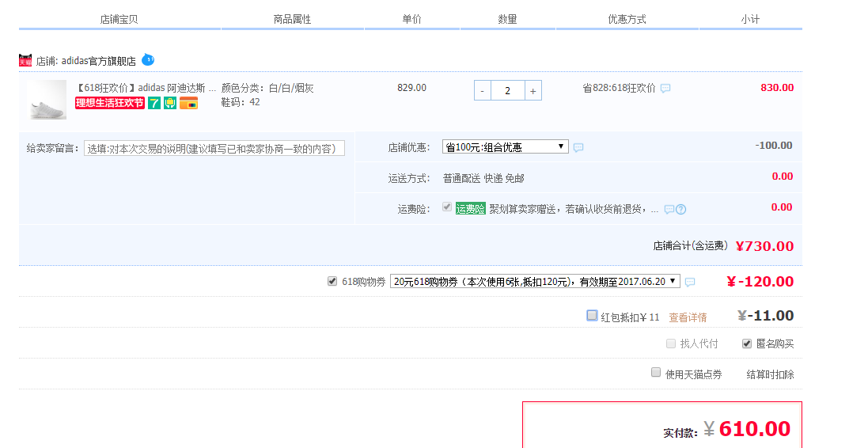Screen dimensions: 868x448
Task: Uncheck the 618购物券 checkbox
Action: coord(332,281)
